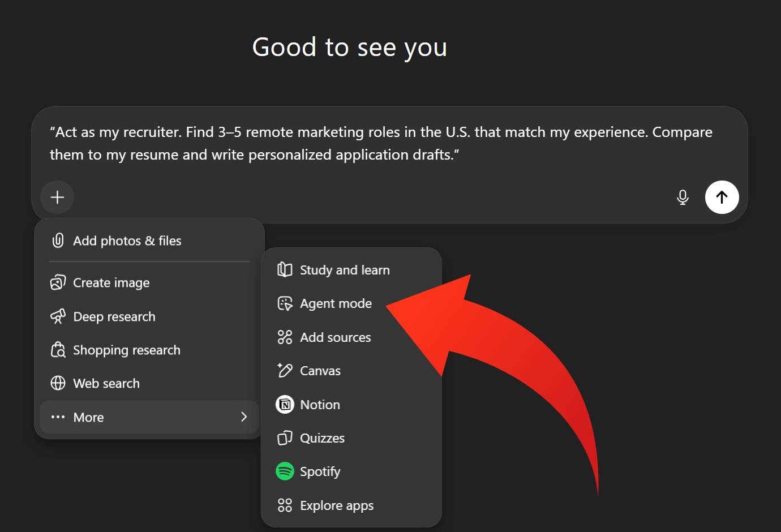Send the prompt with up-arrow button

click(x=722, y=198)
